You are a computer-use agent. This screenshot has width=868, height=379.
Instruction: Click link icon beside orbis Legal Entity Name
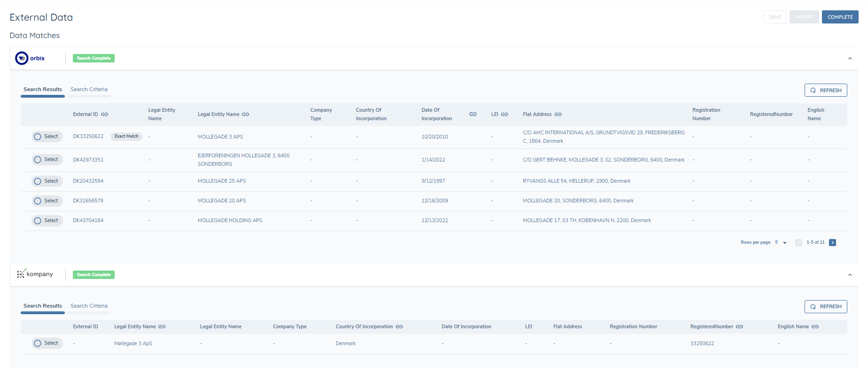click(246, 115)
